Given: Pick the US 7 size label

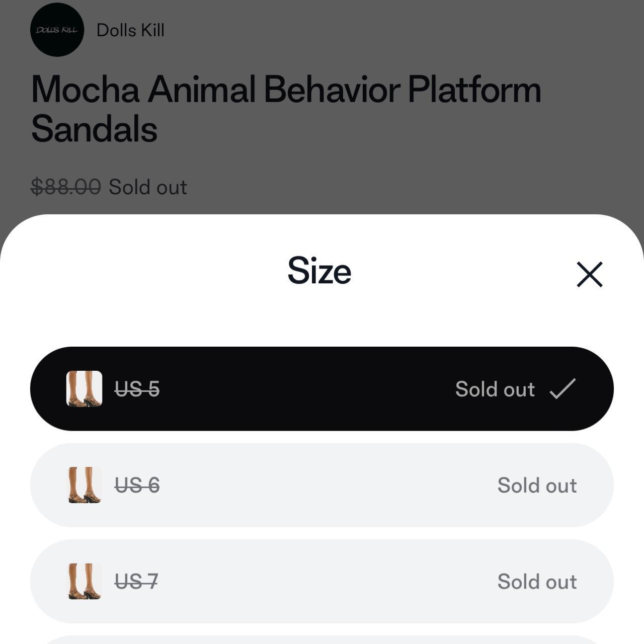Looking at the screenshot, I should point(136,582).
